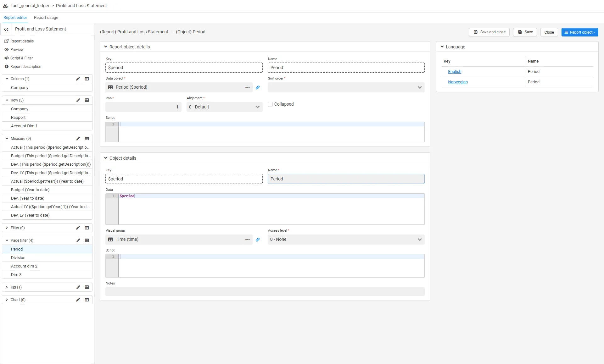This screenshot has height=364, width=604.
Task: Open the Norwegian language link
Action: pyautogui.click(x=458, y=82)
